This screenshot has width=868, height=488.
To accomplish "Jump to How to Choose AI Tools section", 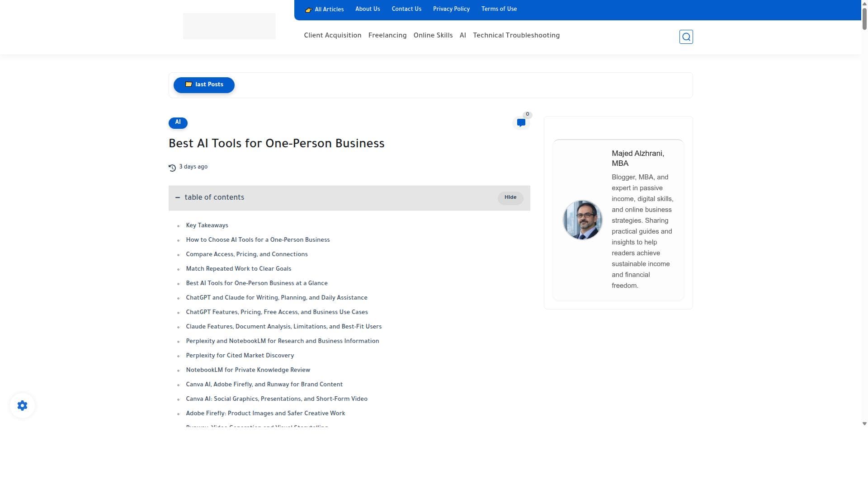I will click(x=258, y=240).
